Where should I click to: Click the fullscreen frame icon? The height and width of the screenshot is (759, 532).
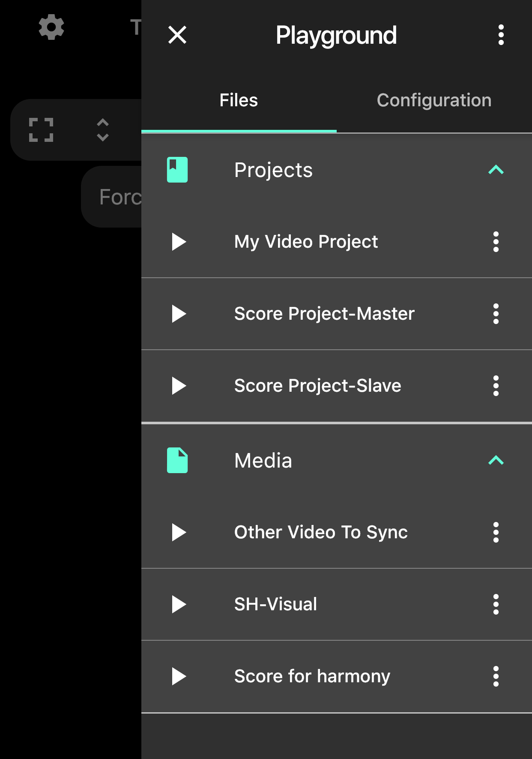click(41, 130)
